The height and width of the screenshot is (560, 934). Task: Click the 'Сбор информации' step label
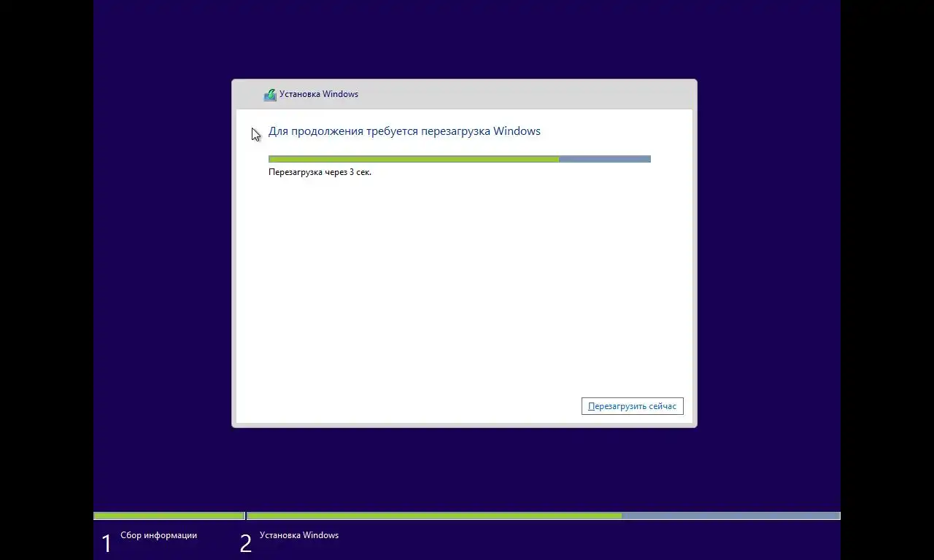[x=159, y=535]
